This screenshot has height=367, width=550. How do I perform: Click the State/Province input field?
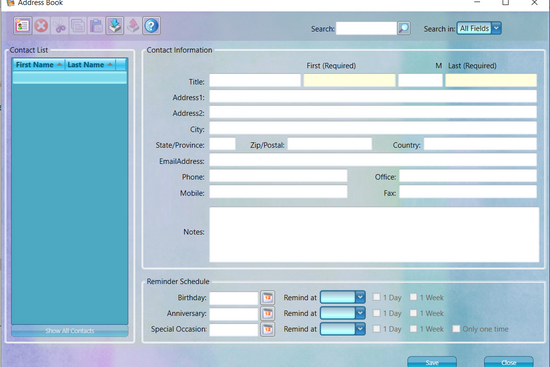pyautogui.click(x=222, y=144)
